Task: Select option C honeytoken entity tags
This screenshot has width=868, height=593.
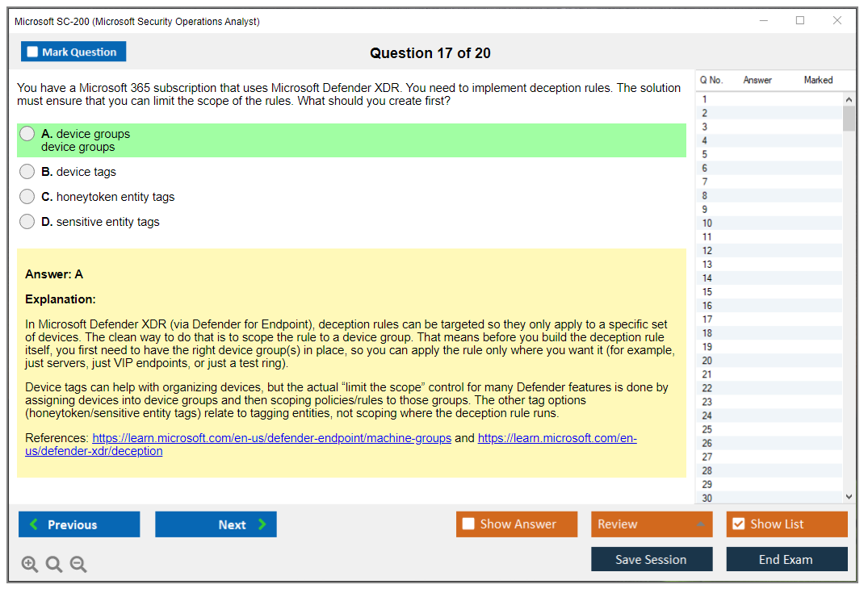Action: (27, 196)
